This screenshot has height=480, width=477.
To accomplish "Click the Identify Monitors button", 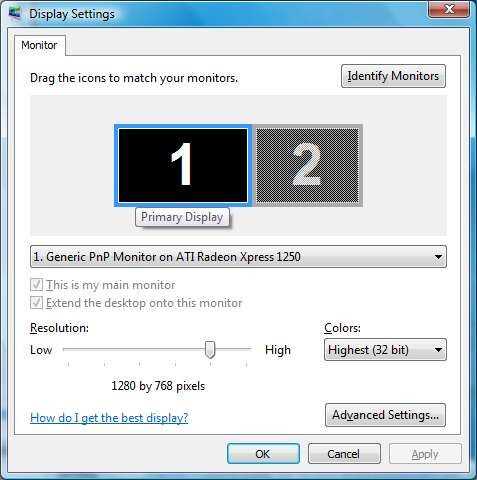I will pos(393,76).
